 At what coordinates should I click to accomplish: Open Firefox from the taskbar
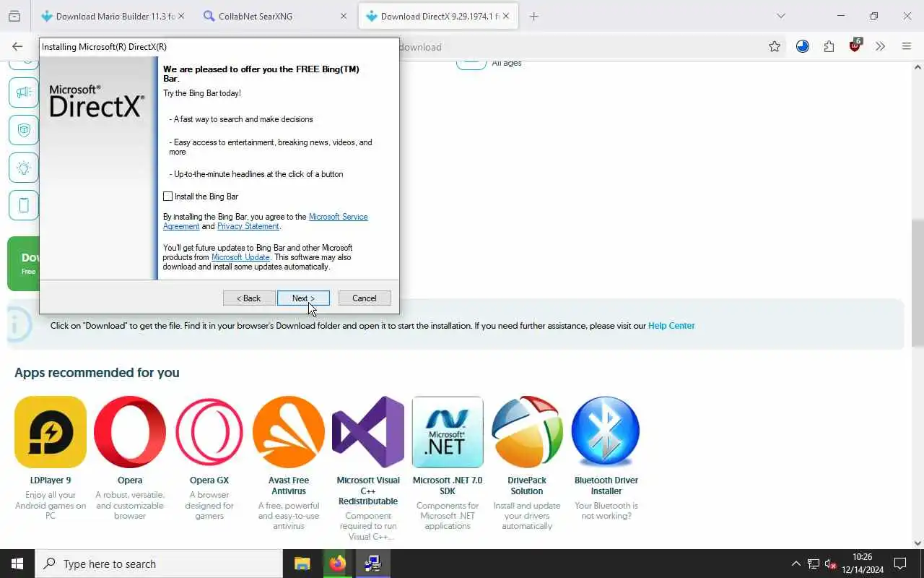pyautogui.click(x=338, y=564)
